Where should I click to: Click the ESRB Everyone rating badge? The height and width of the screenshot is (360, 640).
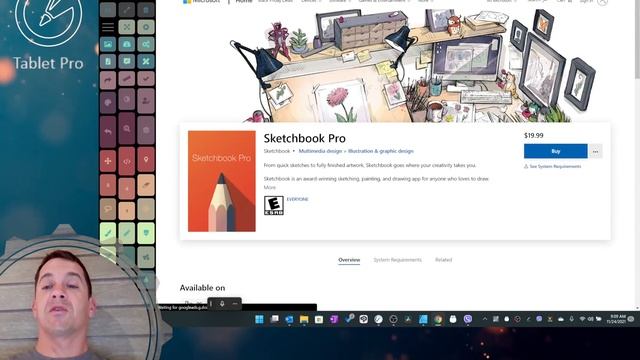coord(273,205)
